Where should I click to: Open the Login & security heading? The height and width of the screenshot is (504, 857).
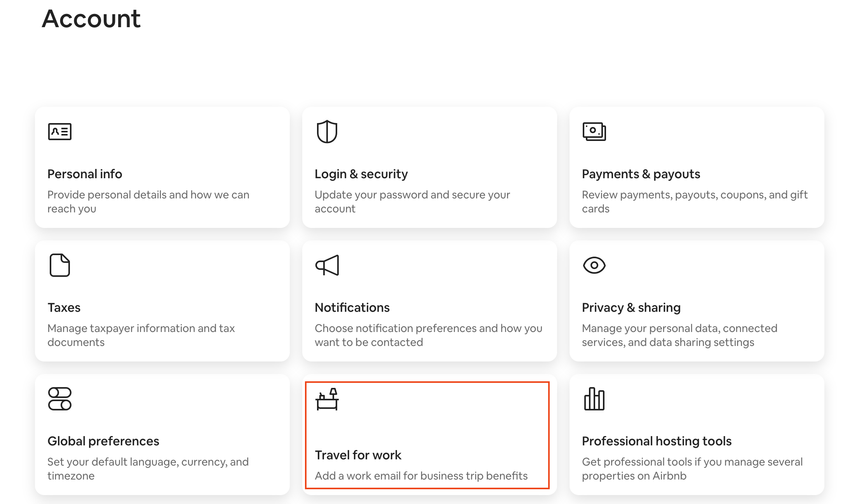pyautogui.click(x=361, y=174)
